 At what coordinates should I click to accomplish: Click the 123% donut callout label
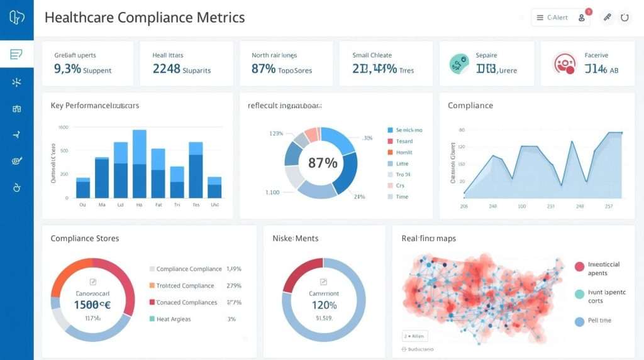pos(276,133)
